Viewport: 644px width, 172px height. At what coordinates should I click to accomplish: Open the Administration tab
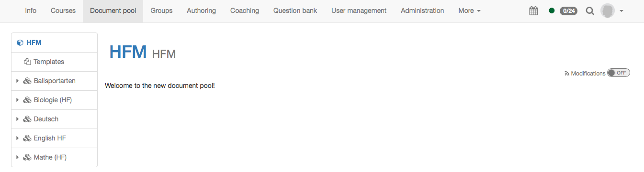422,11
